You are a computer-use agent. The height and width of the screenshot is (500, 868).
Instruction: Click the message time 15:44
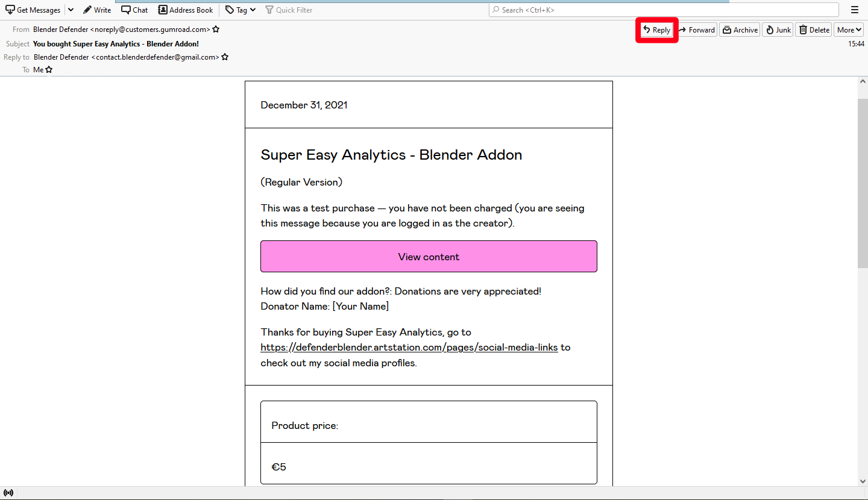pos(856,44)
